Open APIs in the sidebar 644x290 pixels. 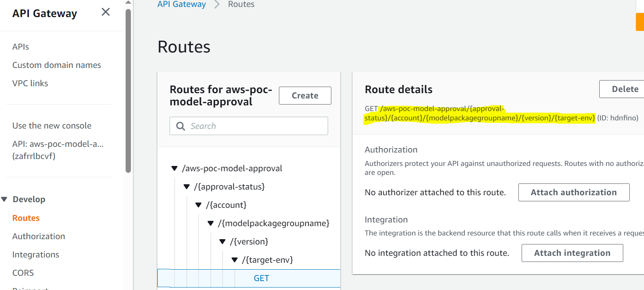[x=21, y=47]
